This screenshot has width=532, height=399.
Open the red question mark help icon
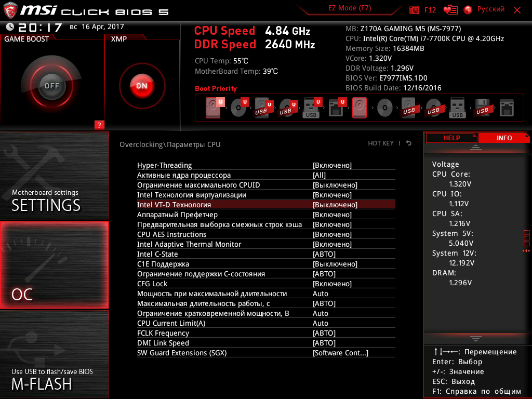click(99, 125)
